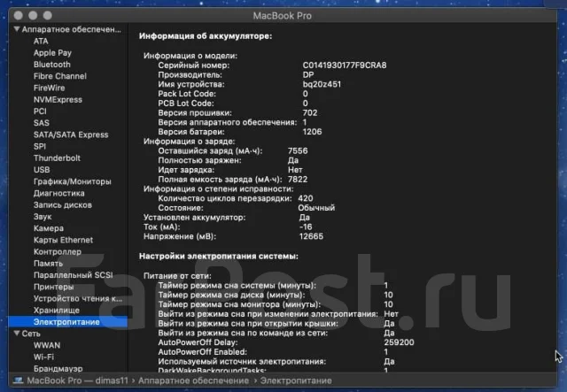The image size is (567, 392).
Task: Select Диагностика in the sidebar
Action: (x=59, y=193)
